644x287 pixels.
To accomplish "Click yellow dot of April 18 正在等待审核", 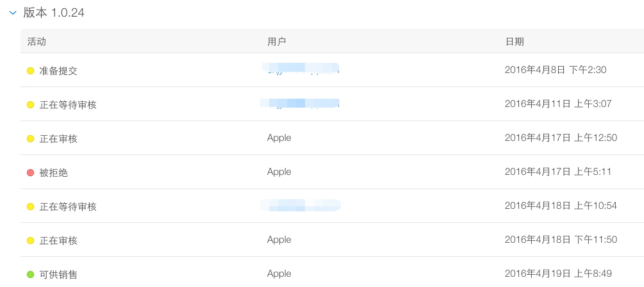I will [30, 206].
